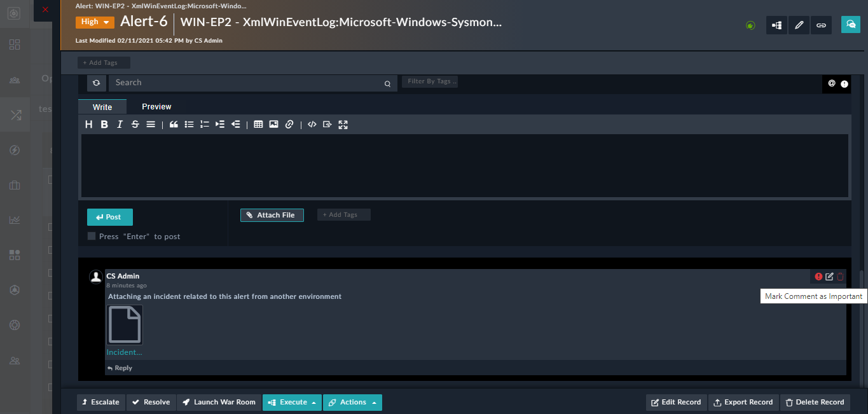Screen dimensions: 868x414
Task: Mark CS Admin's comment as important
Action: click(x=818, y=276)
